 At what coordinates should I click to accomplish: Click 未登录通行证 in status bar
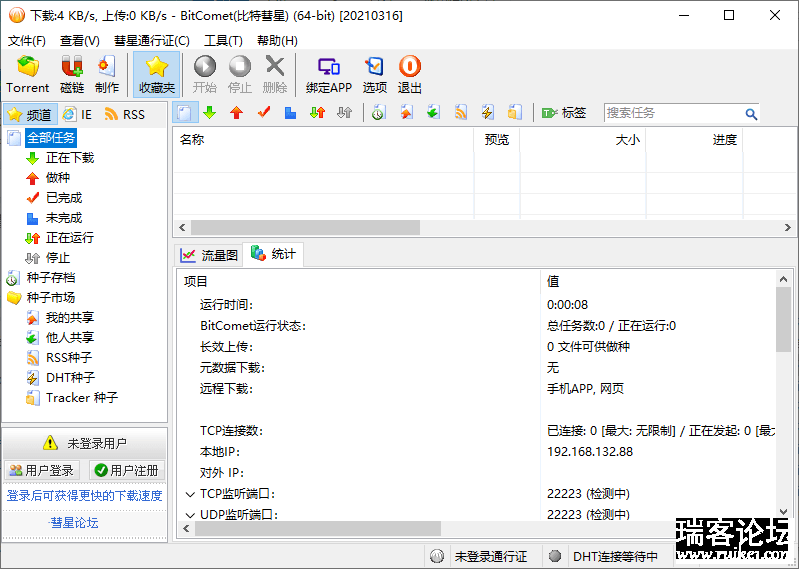490,556
